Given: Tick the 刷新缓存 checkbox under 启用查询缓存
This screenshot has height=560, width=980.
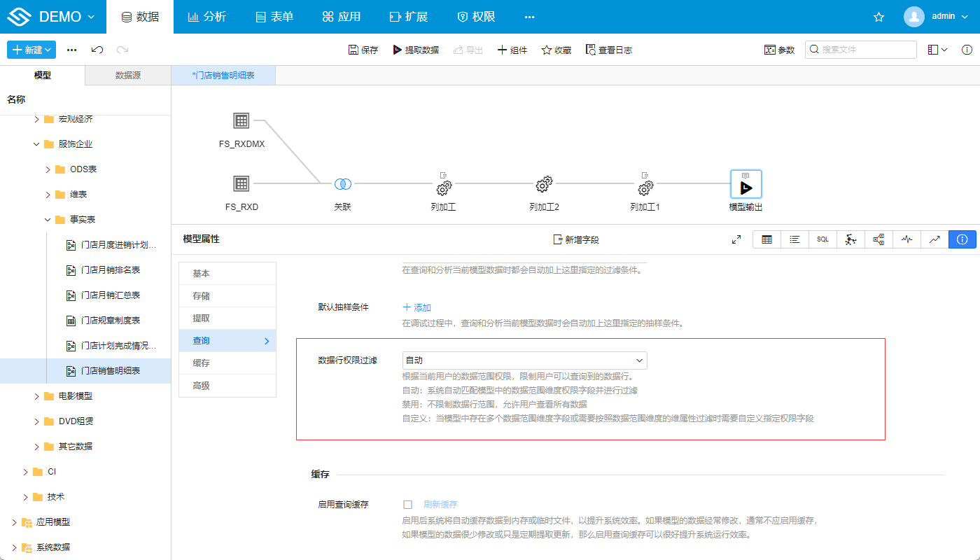Looking at the screenshot, I should (408, 504).
